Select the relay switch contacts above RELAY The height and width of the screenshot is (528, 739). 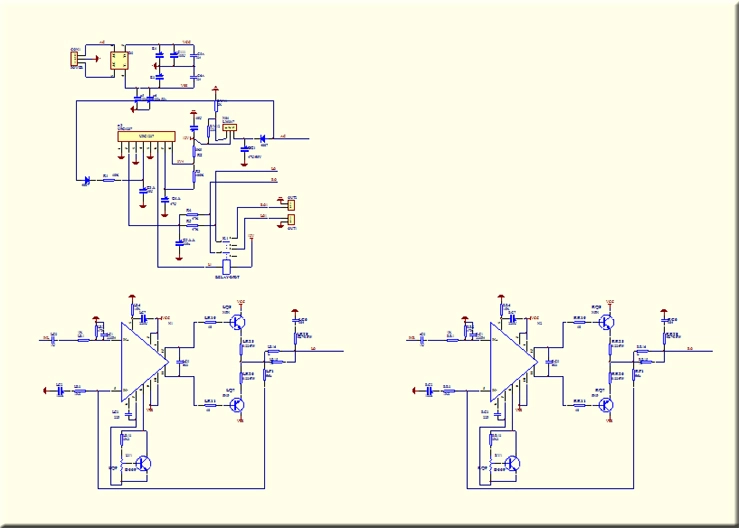coord(225,242)
